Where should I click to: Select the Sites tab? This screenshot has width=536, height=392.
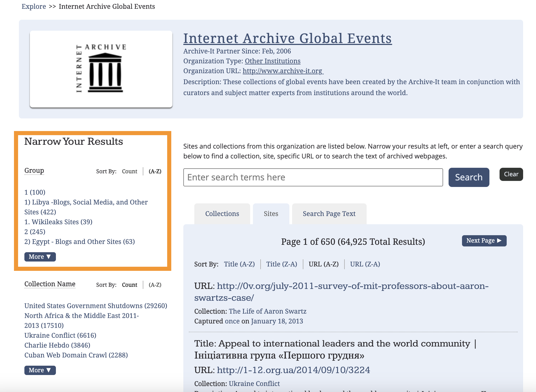271,214
